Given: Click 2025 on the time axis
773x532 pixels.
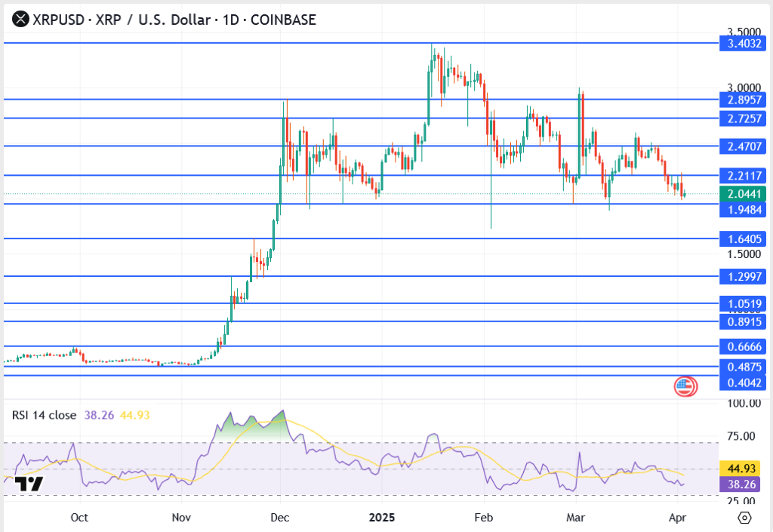Looking at the screenshot, I should tap(381, 518).
